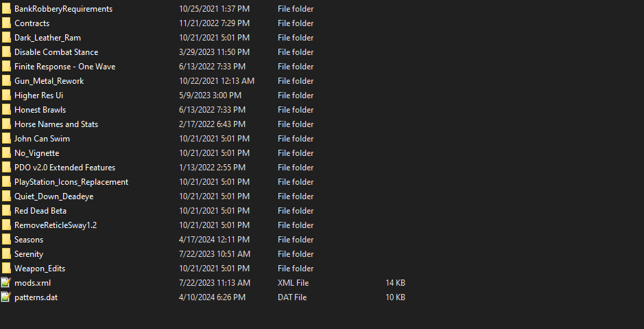Click the Dark_Leather_Ram folder icon
Image resolution: width=644 pixels, height=329 pixels.
coord(6,38)
